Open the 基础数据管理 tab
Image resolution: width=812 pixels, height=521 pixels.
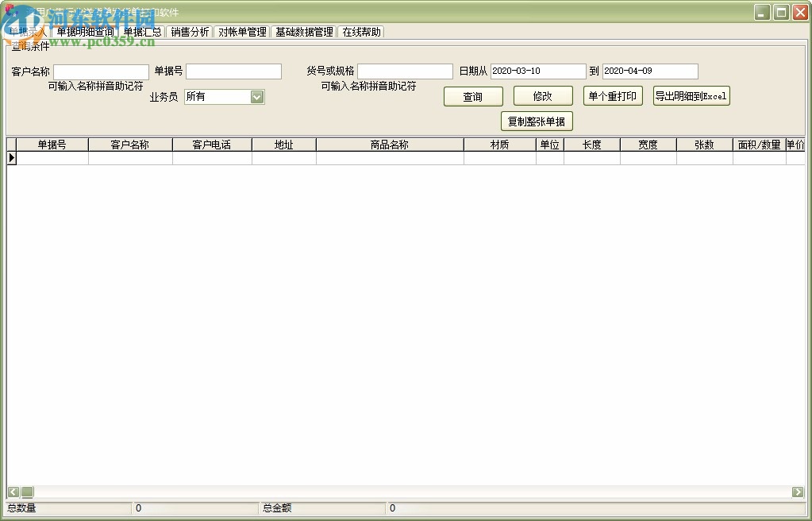click(x=304, y=32)
